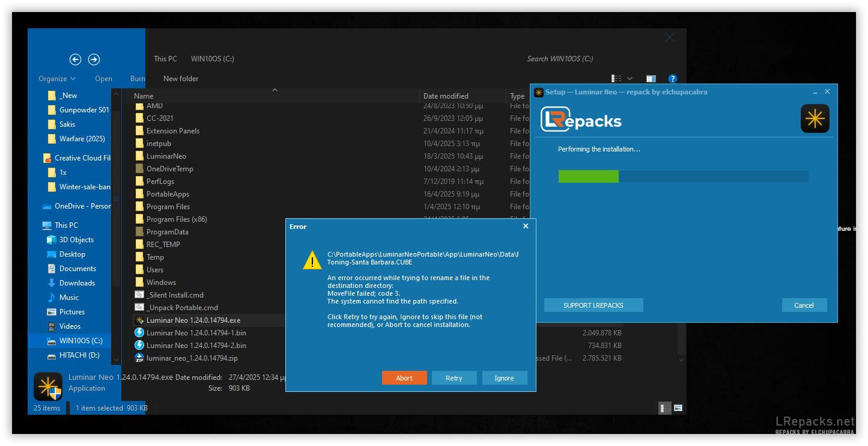The width and height of the screenshot is (868, 446).
Task: Open the Help question mark icon in Explorer
Action: pyautogui.click(x=673, y=78)
